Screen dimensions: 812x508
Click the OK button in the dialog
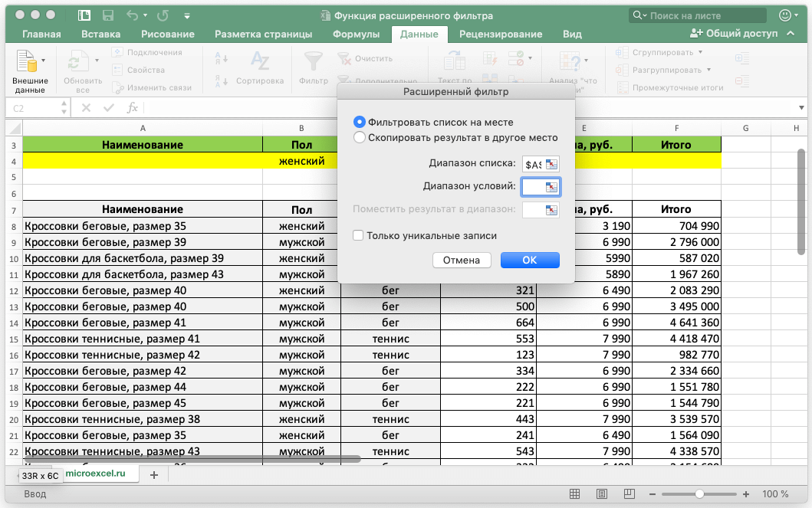(x=530, y=261)
